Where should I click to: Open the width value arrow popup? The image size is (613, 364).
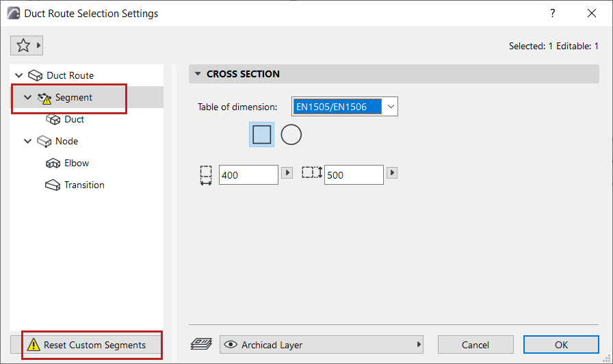[x=287, y=174]
